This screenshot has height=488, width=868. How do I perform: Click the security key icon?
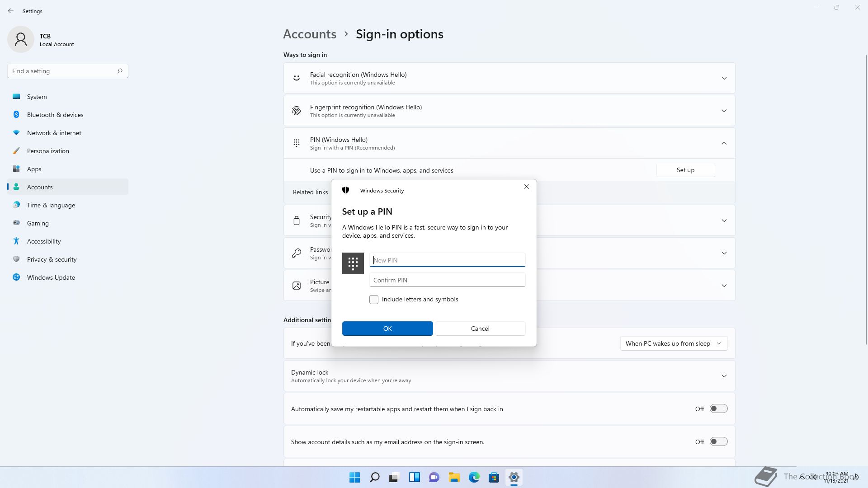click(x=297, y=220)
